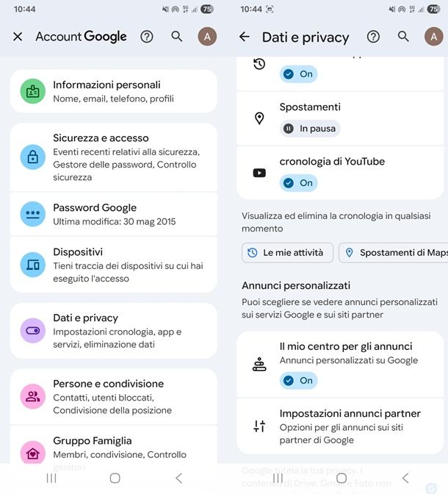Tap the Android home button on right screen

[x=341, y=478]
